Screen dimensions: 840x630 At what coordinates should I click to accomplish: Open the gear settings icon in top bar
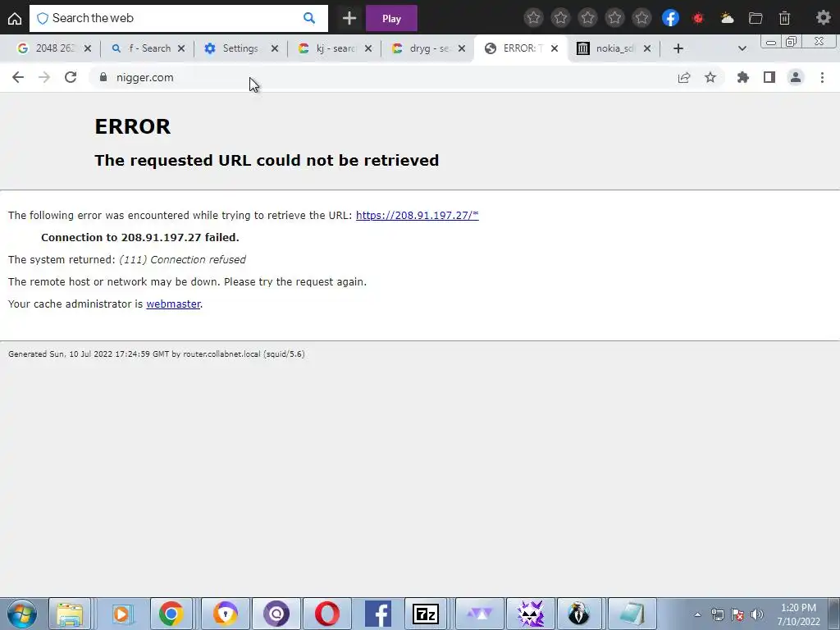coord(823,18)
